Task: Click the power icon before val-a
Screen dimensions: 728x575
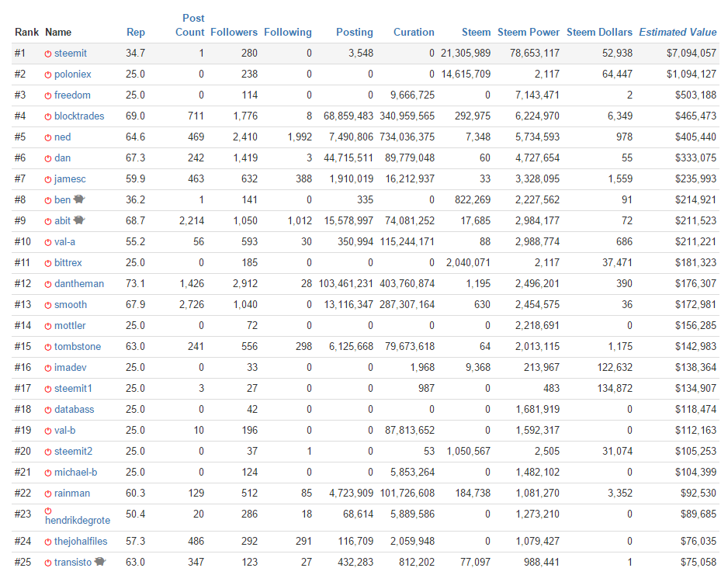Action: 48,242
